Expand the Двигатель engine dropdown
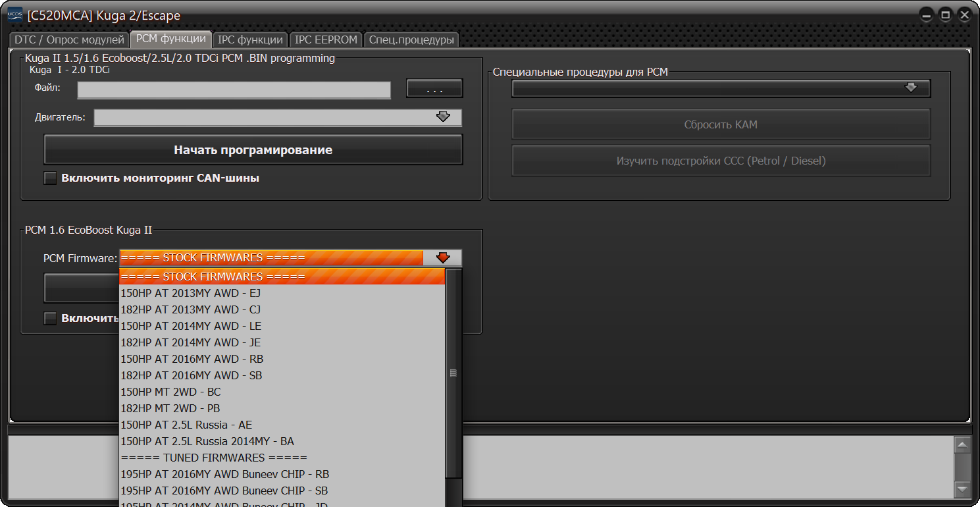Screen dimensions: 980x507 [x=443, y=117]
